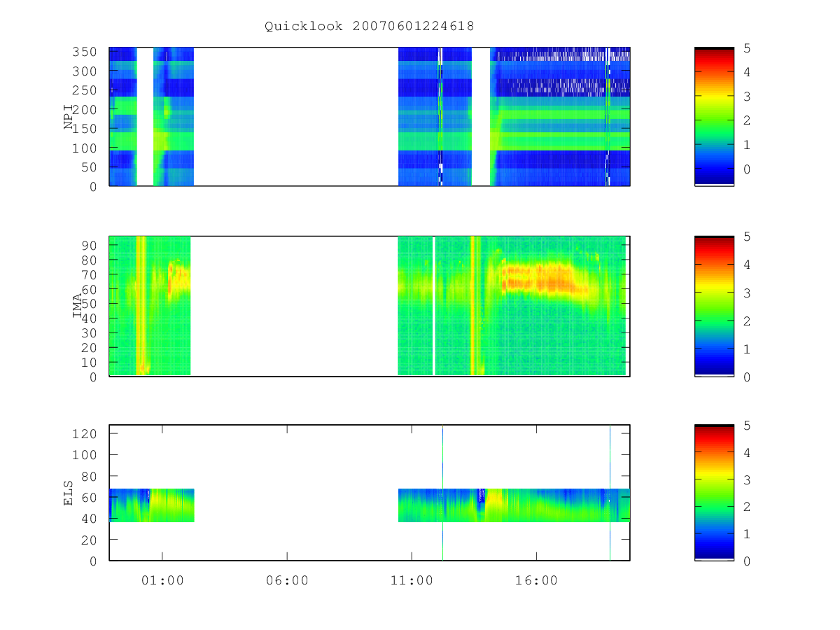The width and height of the screenshot is (840, 630).
Task: Click the yellow vertical stripe in IMA near 00:00
Action: [141, 306]
